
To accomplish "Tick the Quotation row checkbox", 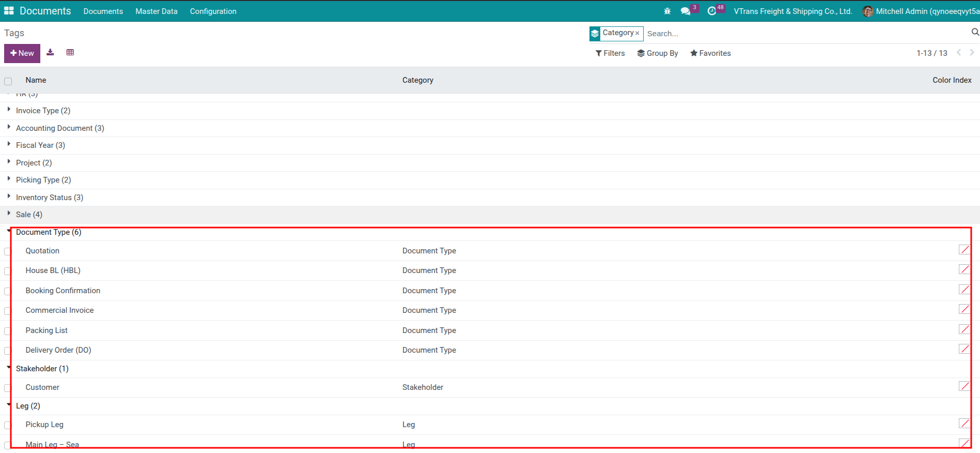I will pos(8,251).
